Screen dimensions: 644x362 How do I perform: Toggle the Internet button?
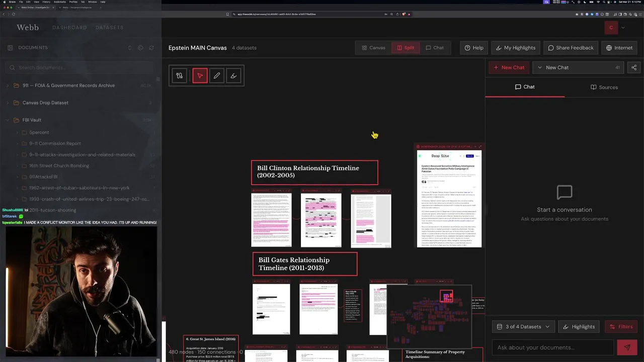click(619, 48)
